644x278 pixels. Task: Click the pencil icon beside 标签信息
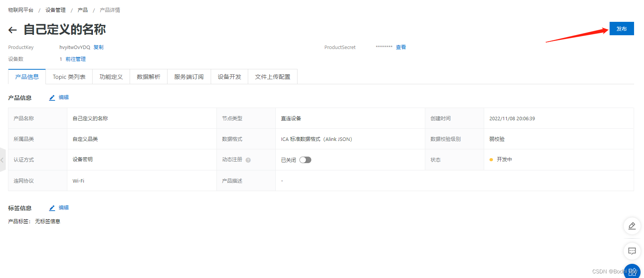[52, 208]
